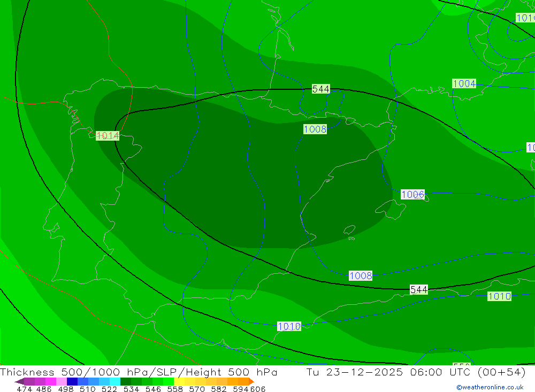Click the red 1014 isobar label
Viewport: 535px width, 392px height.
[108, 136]
